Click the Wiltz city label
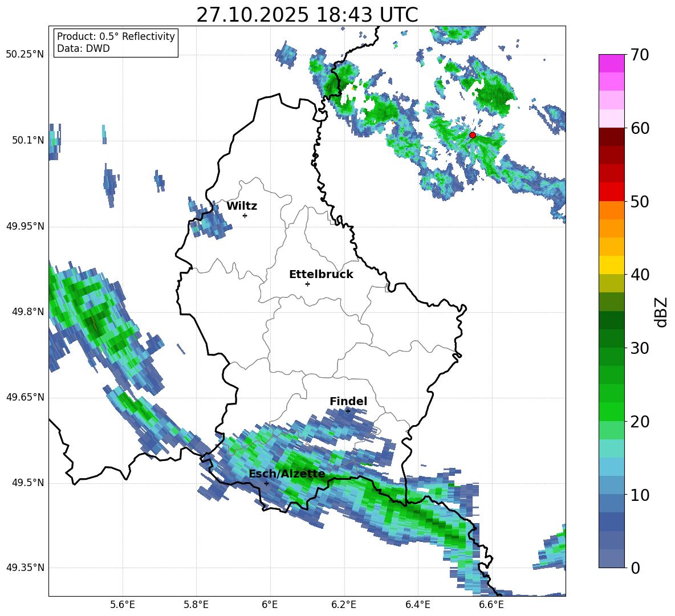The width and height of the screenshot is (675, 616). [242, 206]
